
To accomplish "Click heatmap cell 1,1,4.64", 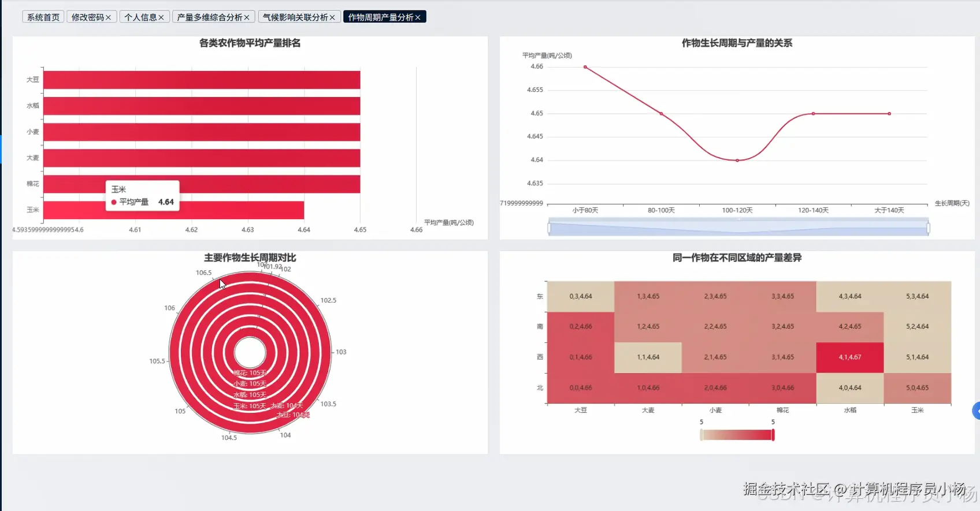I will [648, 357].
